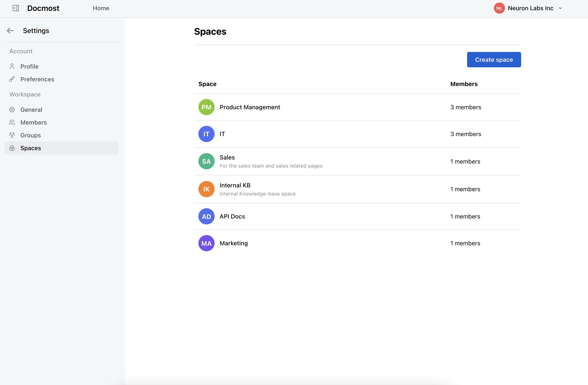Click the Settings heading

pos(36,31)
